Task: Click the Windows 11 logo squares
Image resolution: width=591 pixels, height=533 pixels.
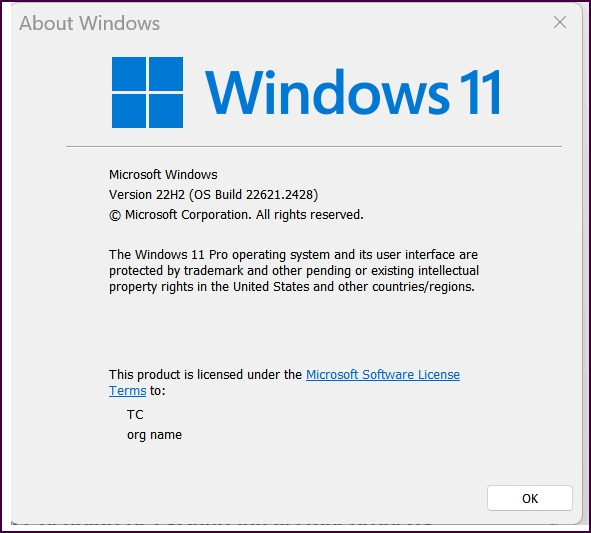Action: [x=148, y=92]
